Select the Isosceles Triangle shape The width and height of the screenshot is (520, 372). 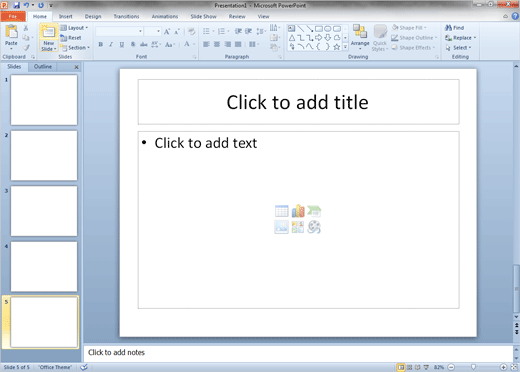click(292, 38)
